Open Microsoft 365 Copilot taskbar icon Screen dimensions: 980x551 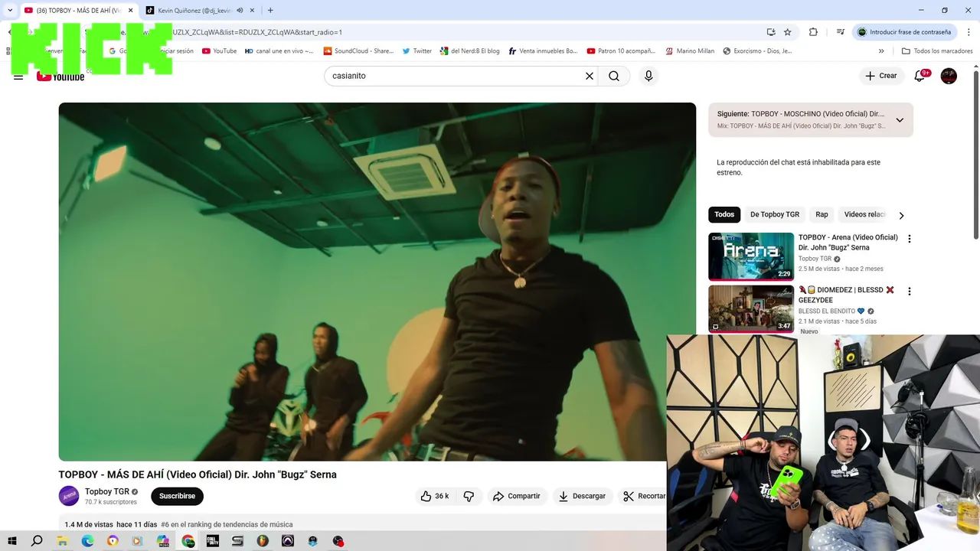click(163, 541)
